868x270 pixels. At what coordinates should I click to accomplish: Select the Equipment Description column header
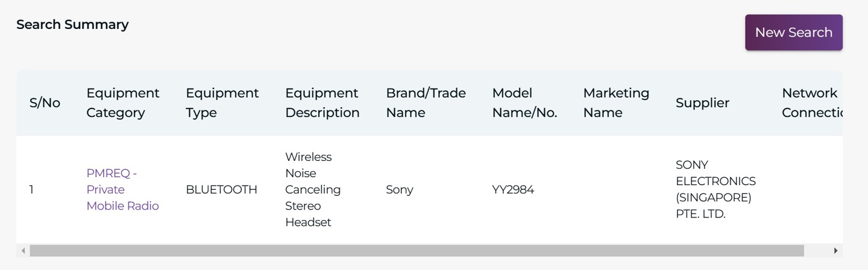point(322,103)
